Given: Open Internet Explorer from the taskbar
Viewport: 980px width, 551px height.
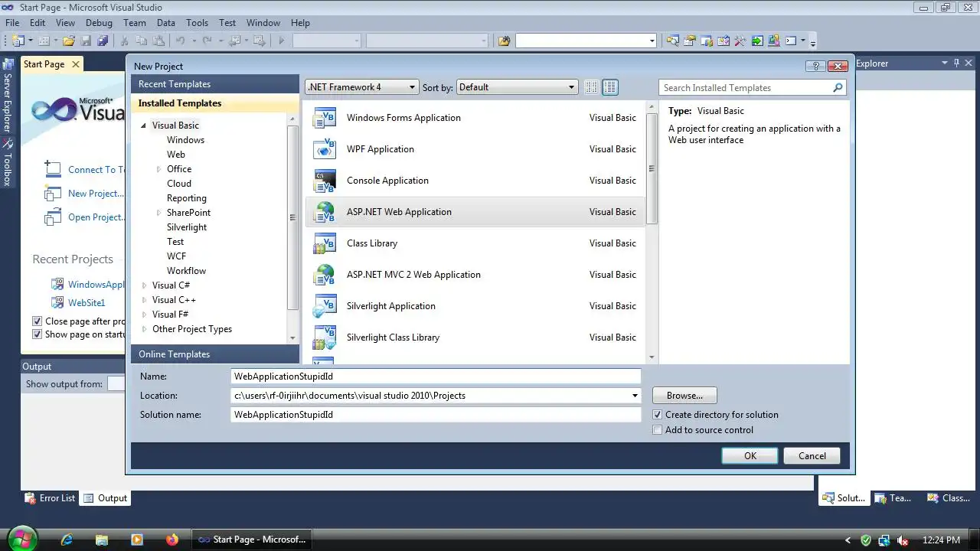Looking at the screenshot, I should (x=67, y=540).
